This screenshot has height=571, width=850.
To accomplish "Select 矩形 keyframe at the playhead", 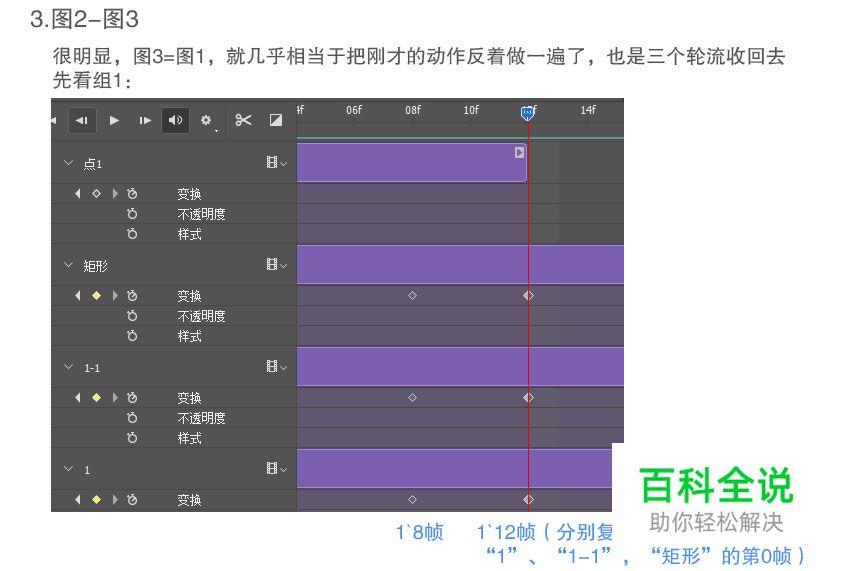I will pyautogui.click(x=529, y=296).
